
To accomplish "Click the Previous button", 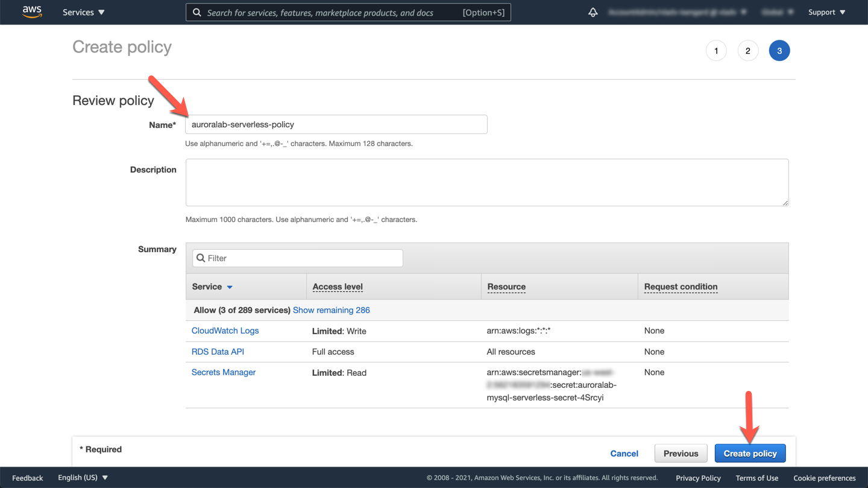I will coord(681,454).
